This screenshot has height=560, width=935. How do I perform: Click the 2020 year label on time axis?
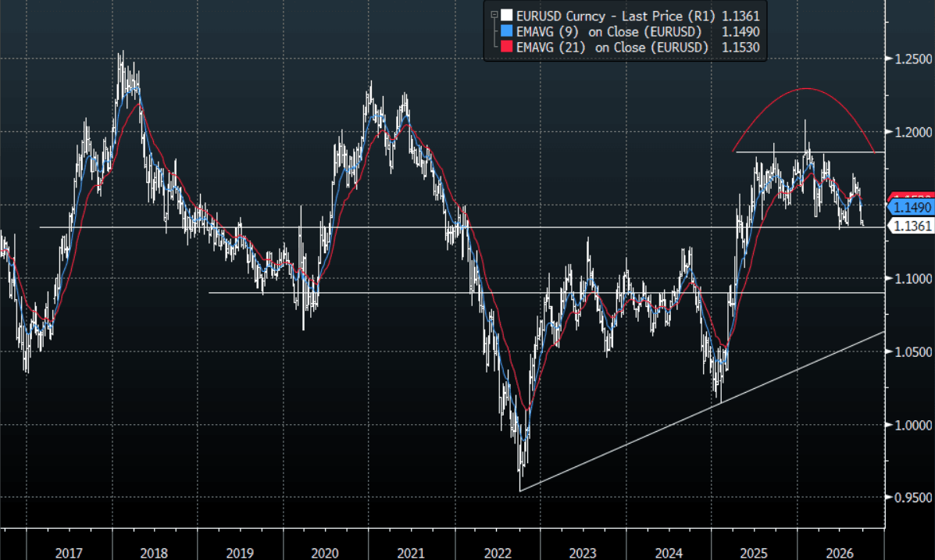pos(325,553)
